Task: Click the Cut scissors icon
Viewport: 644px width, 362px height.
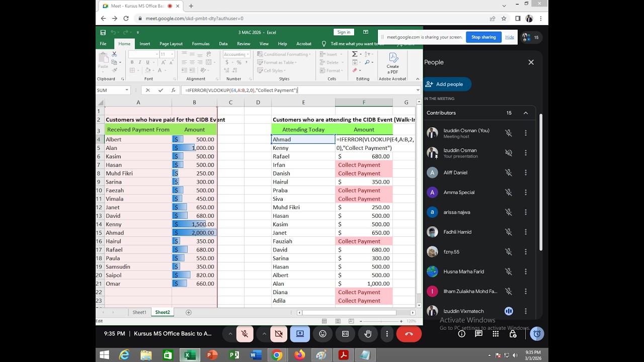Action: [x=114, y=54]
